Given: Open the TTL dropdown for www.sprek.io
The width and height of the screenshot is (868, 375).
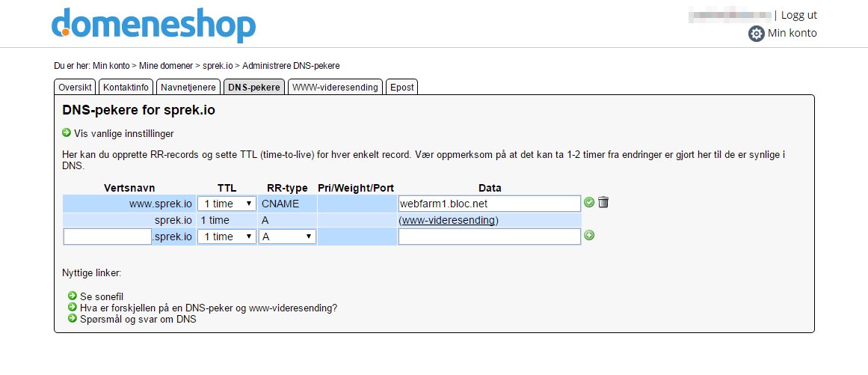Looking at the screenshot, I should pos(227,204).
